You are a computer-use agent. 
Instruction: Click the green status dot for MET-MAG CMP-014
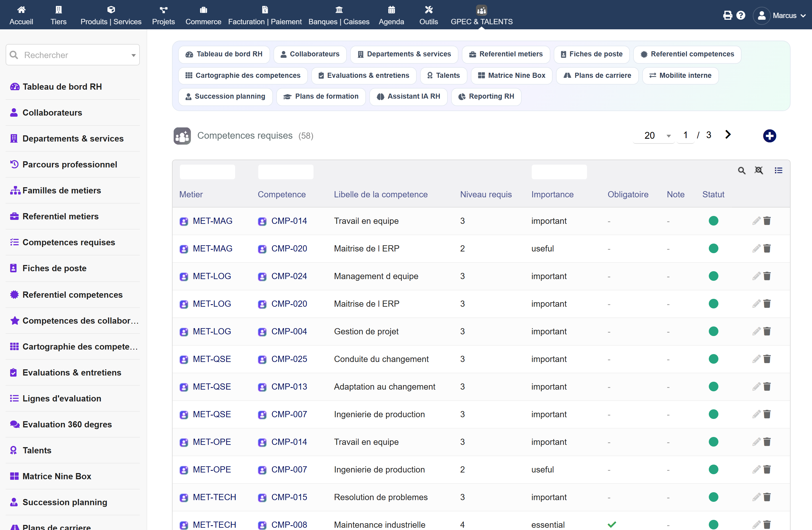pyautogui.click(x=713, y=221)
